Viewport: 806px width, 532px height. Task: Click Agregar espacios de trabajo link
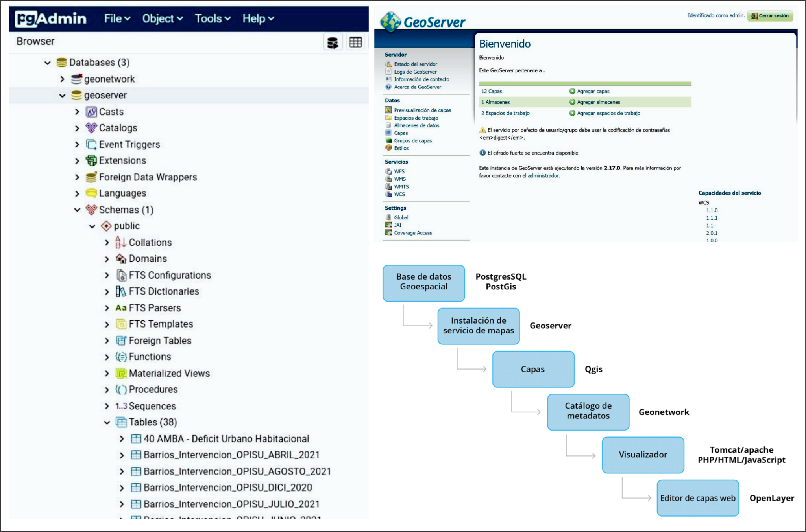(608, 113)
